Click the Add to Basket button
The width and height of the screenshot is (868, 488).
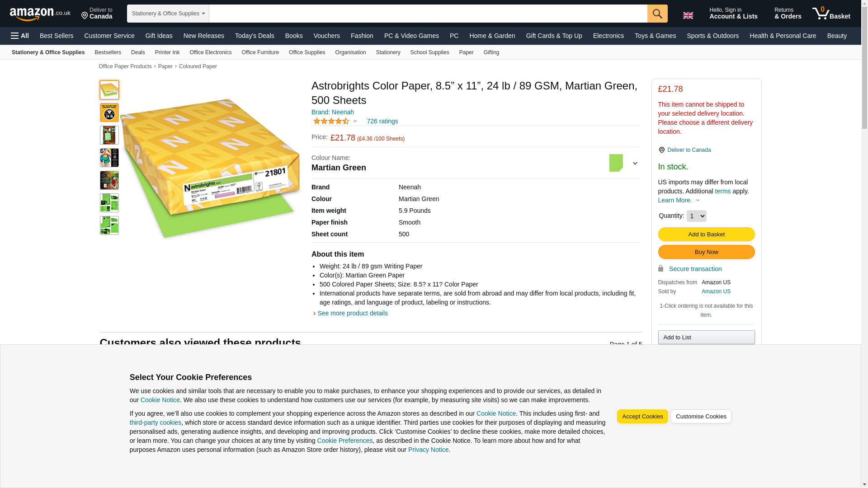706,234
